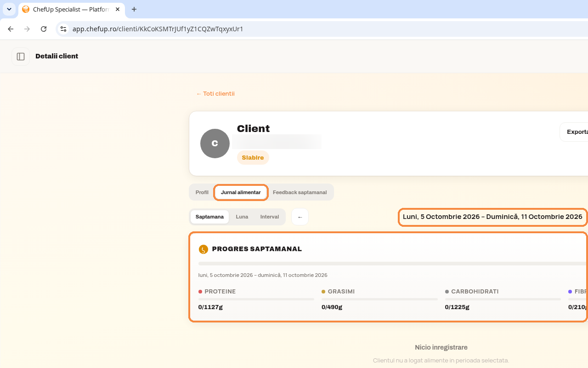Switch to Interval view
Image resolution: width=588 pixels, height=368 pixels.
[270, 217]
